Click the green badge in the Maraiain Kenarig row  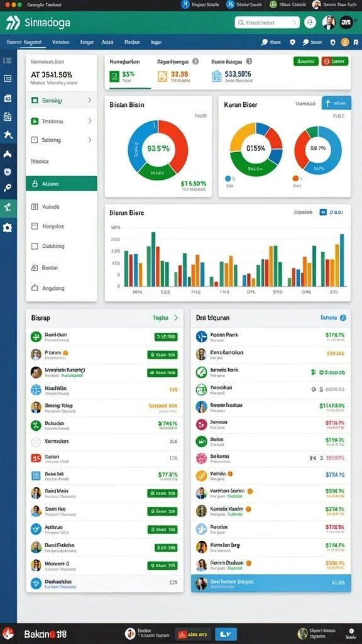(163, 373)
